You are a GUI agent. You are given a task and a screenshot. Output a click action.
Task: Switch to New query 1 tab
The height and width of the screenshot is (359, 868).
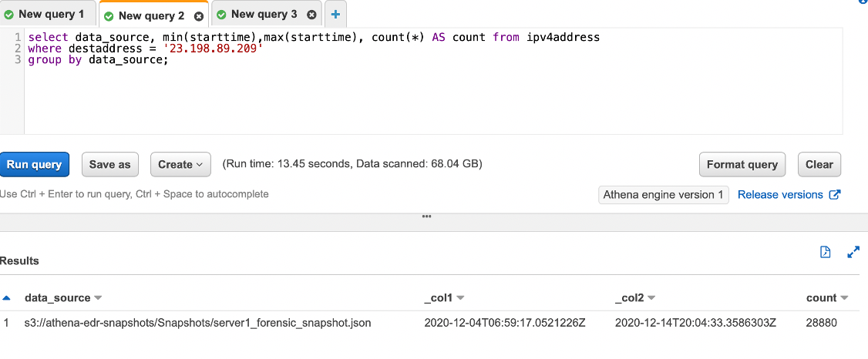coord(51,15)
